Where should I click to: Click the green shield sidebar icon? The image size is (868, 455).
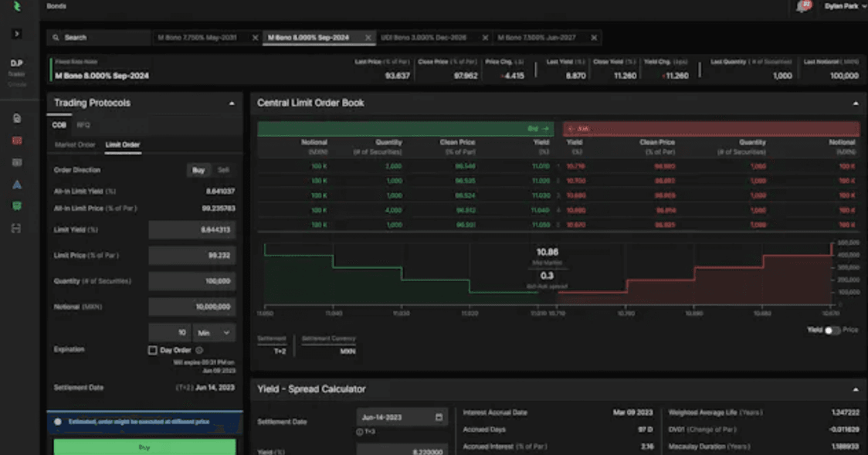coord(17,206)
